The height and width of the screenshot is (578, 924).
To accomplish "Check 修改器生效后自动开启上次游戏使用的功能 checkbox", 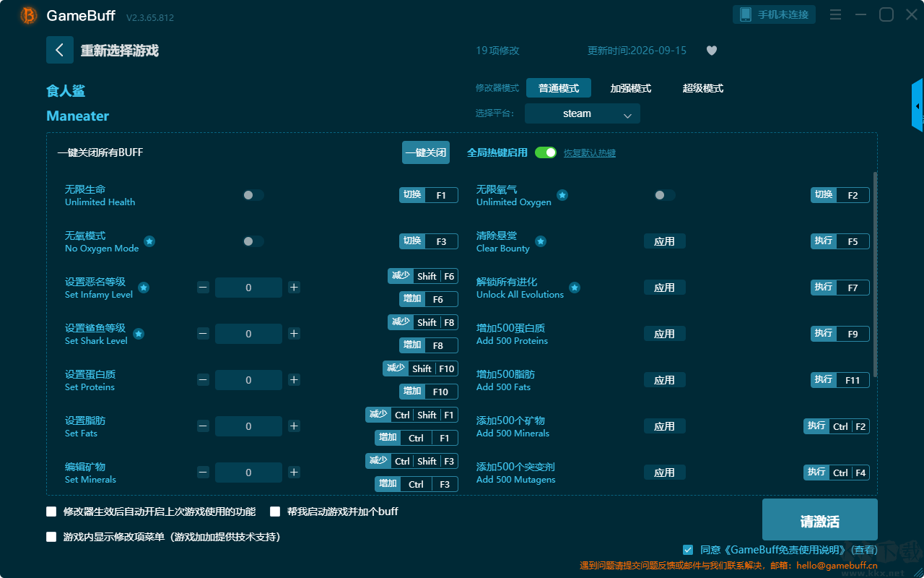I will [51, 512].
